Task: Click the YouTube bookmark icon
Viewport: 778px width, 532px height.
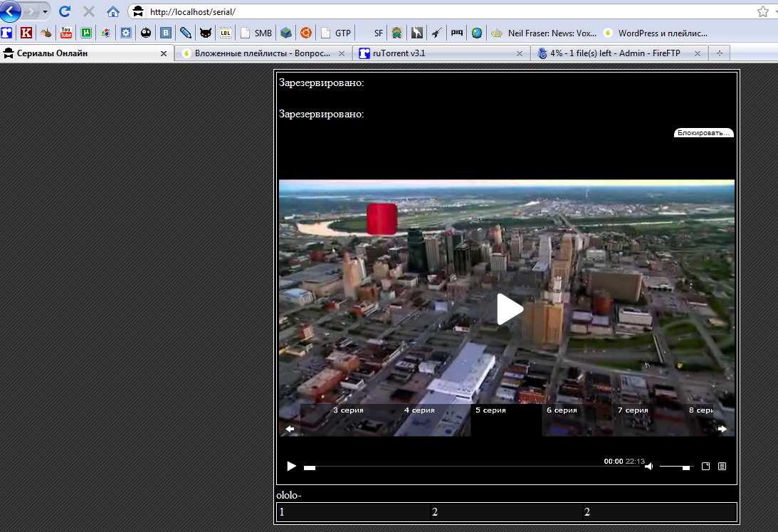Action: coord(66,33)
